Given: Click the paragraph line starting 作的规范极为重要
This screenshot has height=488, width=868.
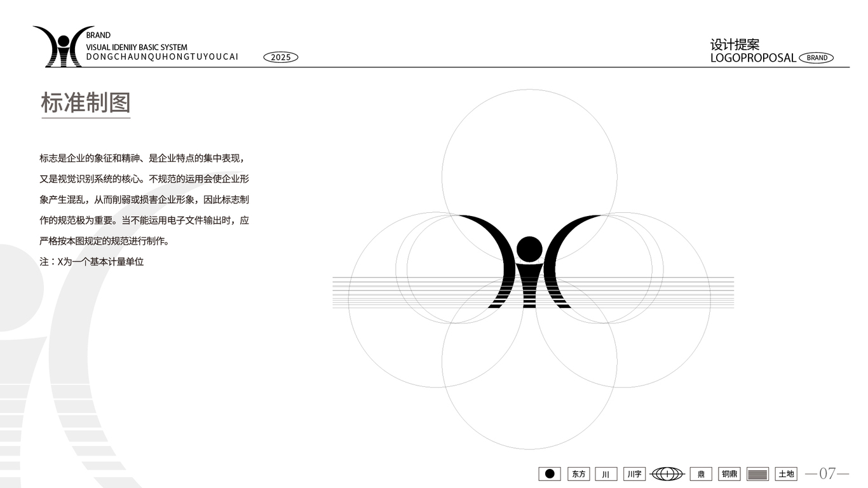Looking at the screenshot, I should click(144, 220).
